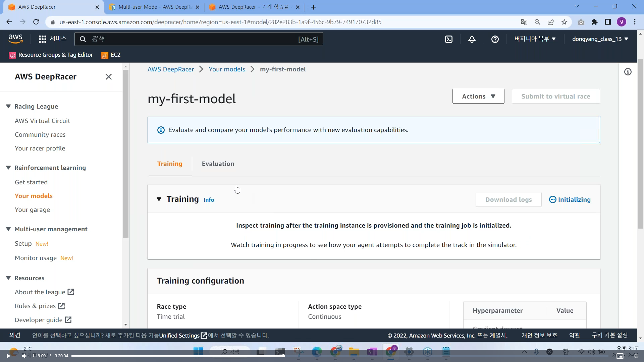Viewport: 644px width, 362px height.
Task: Click the Your models breadcrumb link
Action: tap(227, 69)
